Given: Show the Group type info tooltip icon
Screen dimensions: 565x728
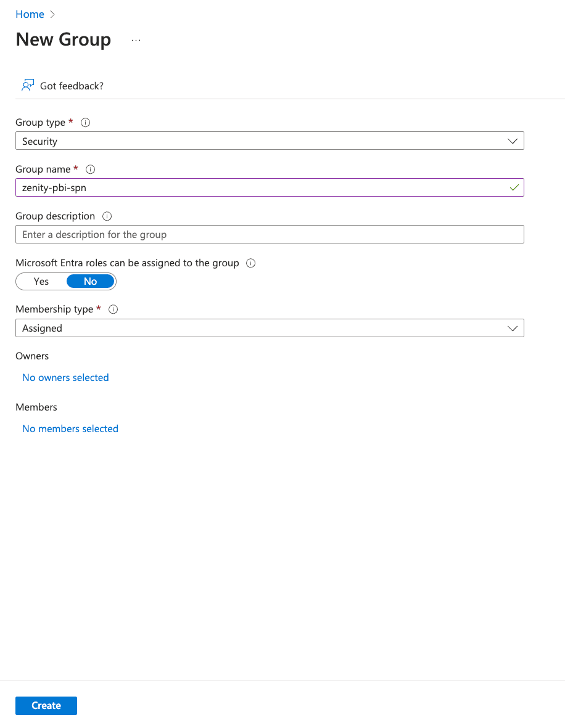Looking at the screenshot, I should tap(86, 123).
